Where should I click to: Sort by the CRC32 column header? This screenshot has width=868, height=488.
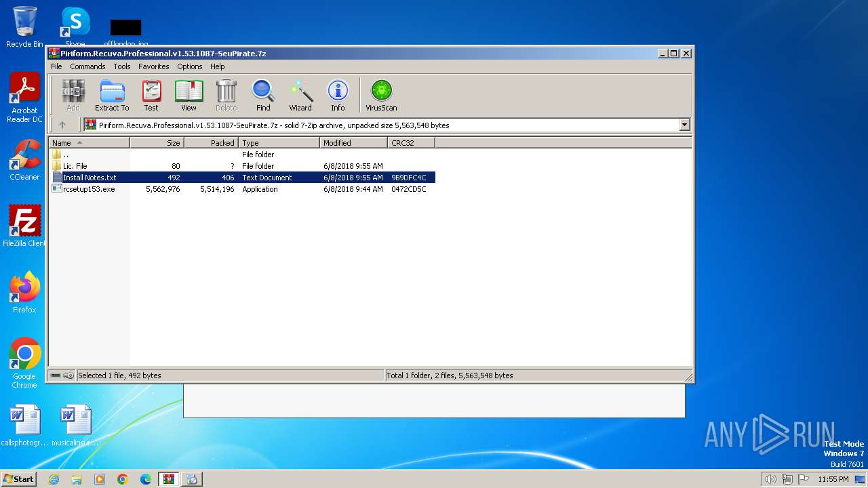click(x=411, y=143)
